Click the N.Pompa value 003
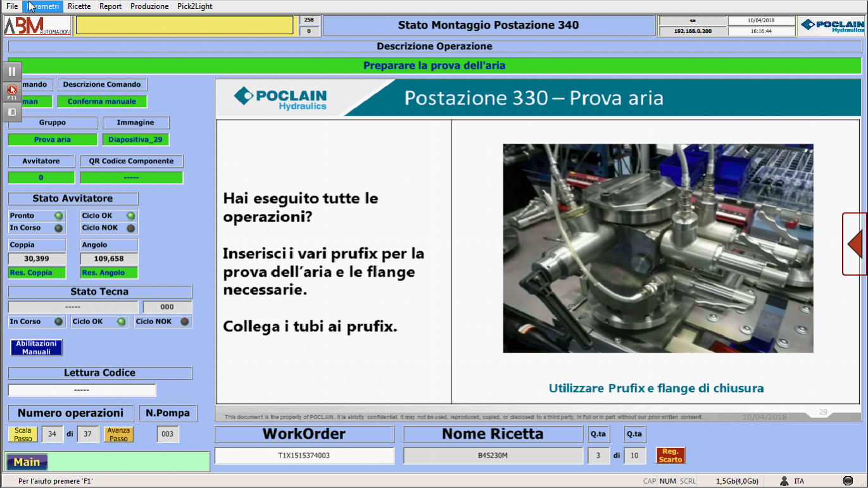This screenshot has height=488, width=868. [x=168, y=434]
